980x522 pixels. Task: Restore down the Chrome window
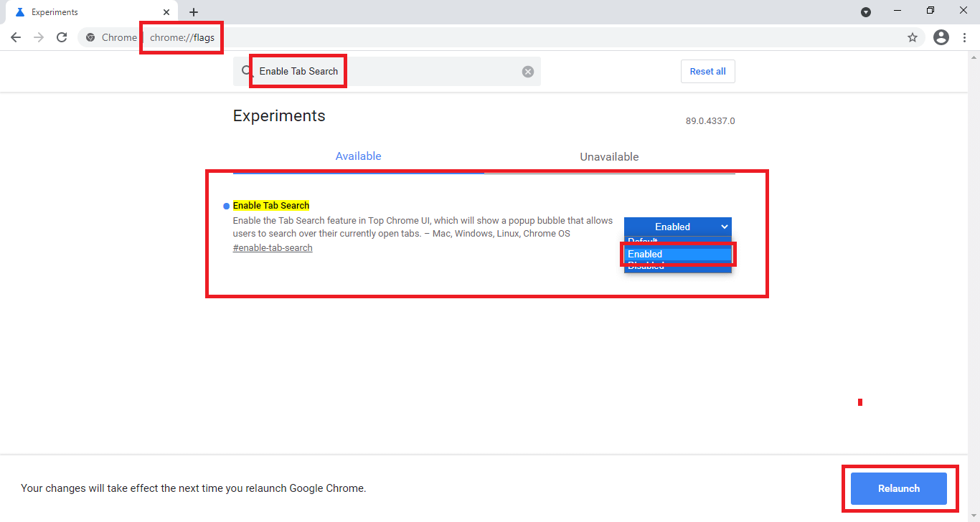point(930,11)
